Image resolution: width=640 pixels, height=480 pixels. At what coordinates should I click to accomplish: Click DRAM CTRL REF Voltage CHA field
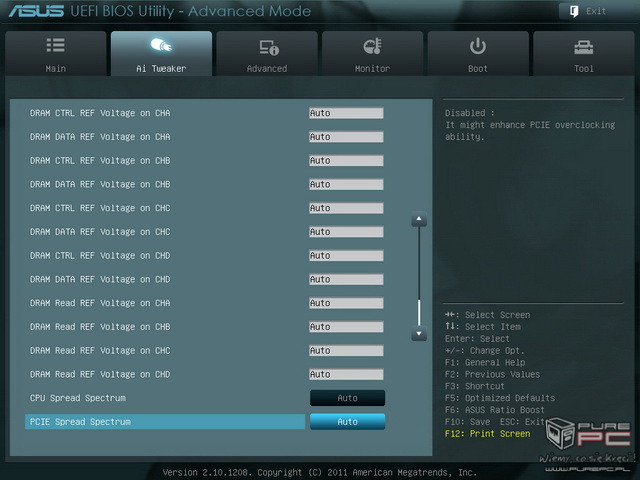pyautogui.click(x=346, y=113)
